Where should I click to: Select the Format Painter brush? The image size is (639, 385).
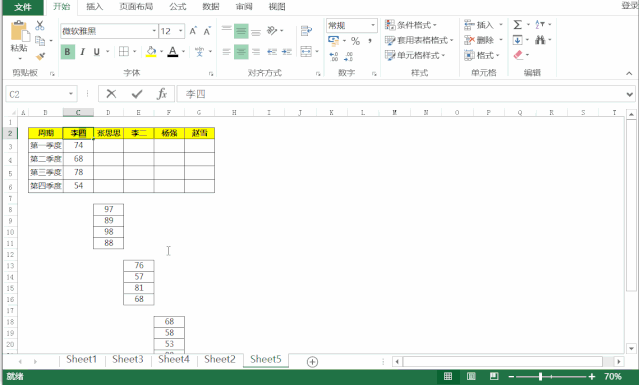coord(40,56)
